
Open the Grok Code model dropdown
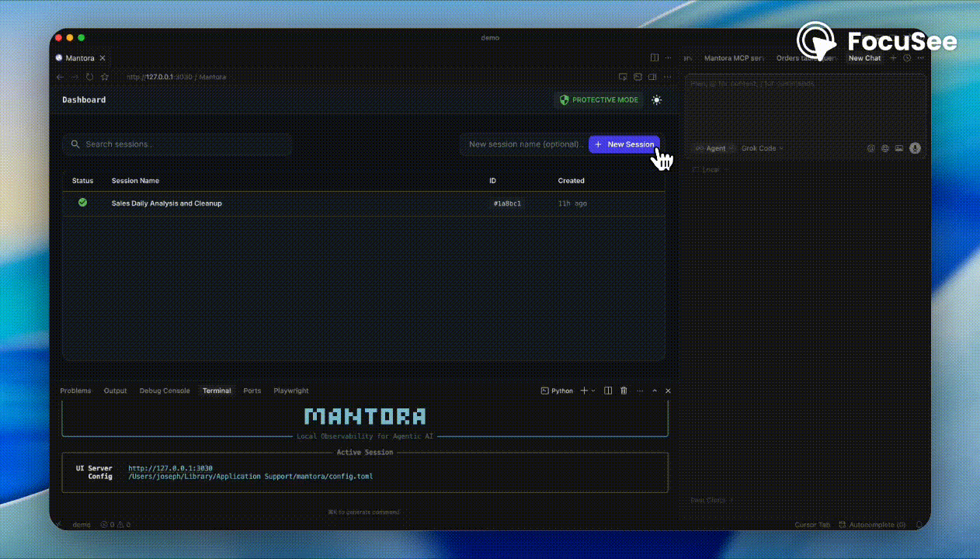(x=760, y=148)
